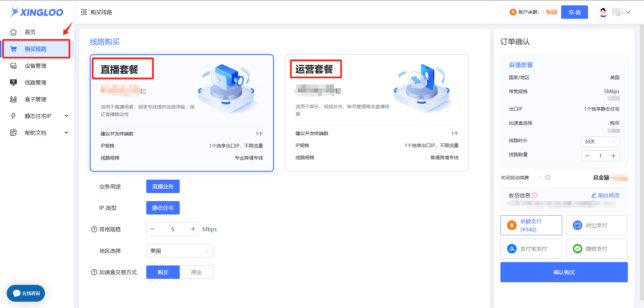
Task: Click the orange yen icon in 余额支付
Action: pyautogui.click(x=512, y=225)
